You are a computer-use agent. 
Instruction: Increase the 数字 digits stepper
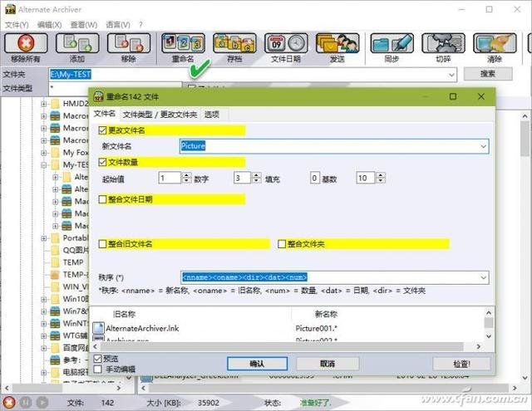tap(257, 175)
